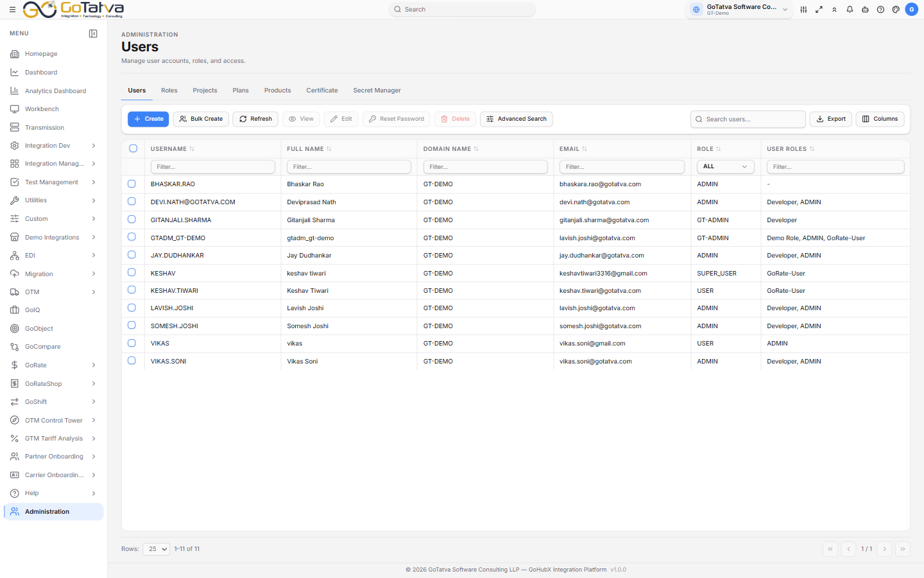Expand OTM Control Tower in sidebar
The height and width of the screenshot is (578, 924).
click(x=53, y=421)
